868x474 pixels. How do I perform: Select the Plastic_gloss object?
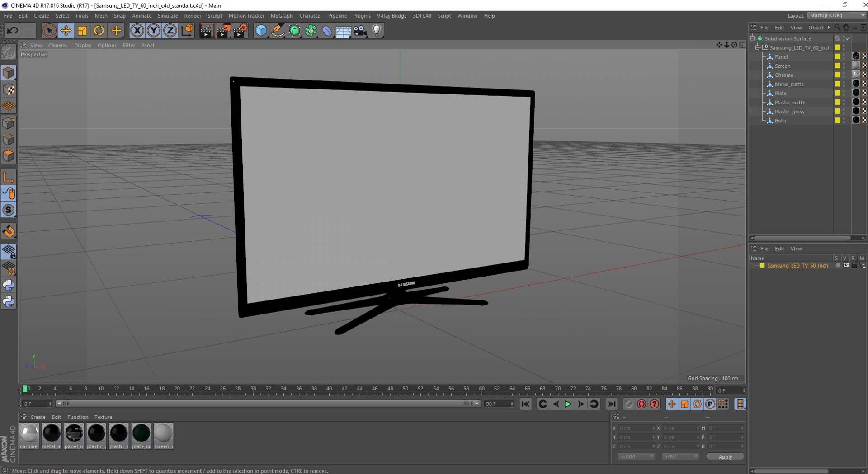coord(789,112)
